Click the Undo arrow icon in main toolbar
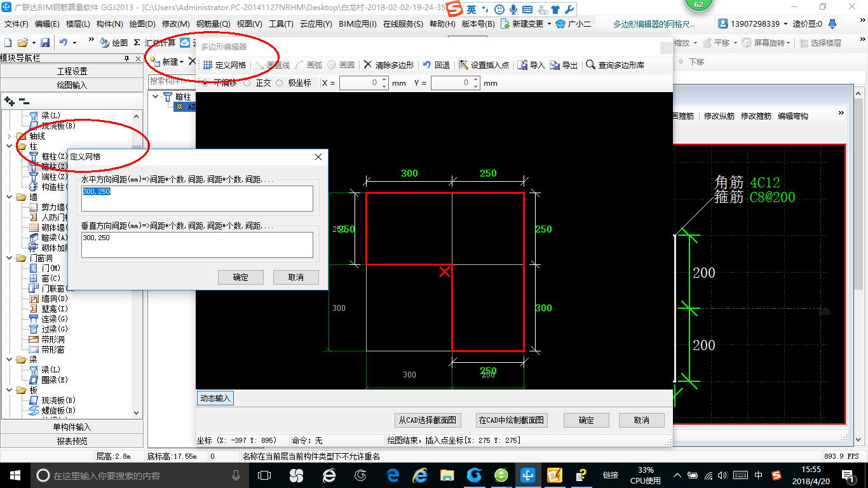This screenshot has width=868, height=488. pos(64,43)
